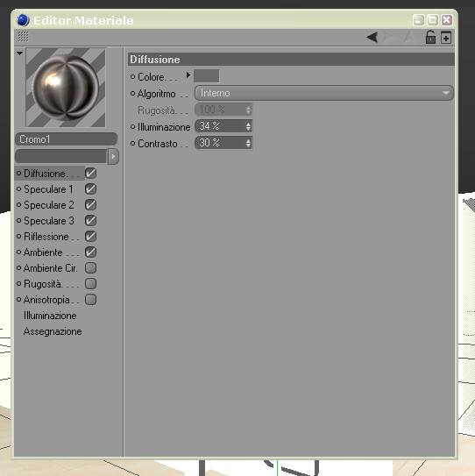Click the dot next to Illuminazione parameter
This screenshot has height=476, width=475.
(x=132, y=127)
